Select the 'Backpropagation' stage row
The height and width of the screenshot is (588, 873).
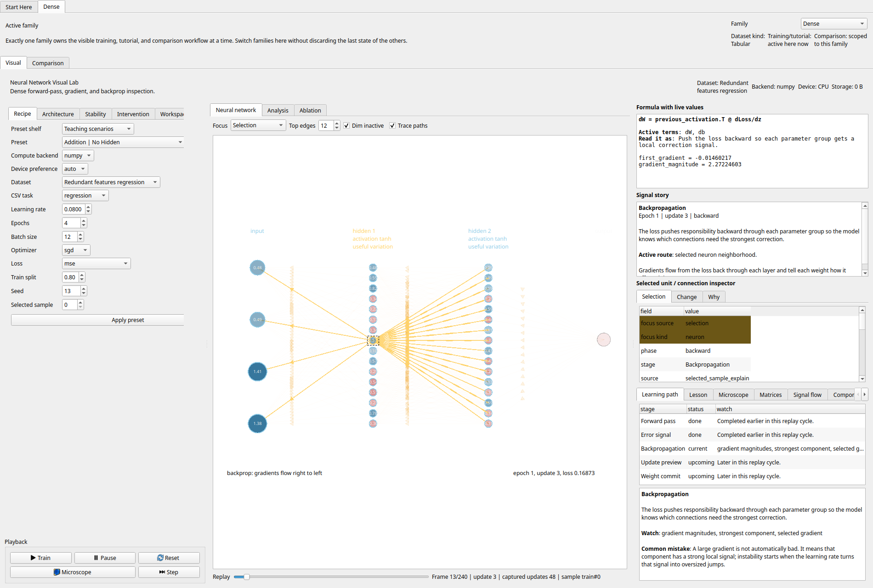(752, 448)
